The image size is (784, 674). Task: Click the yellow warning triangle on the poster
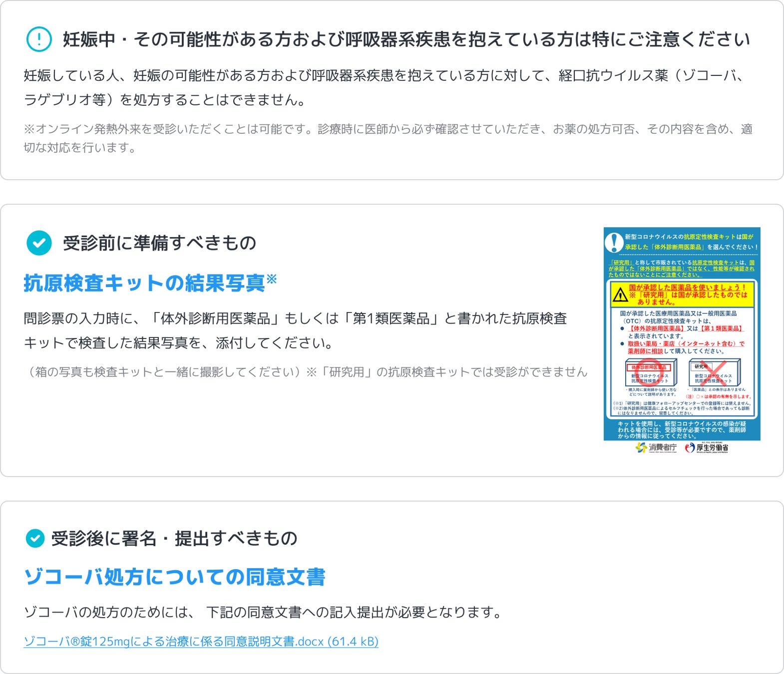[620, 295]
